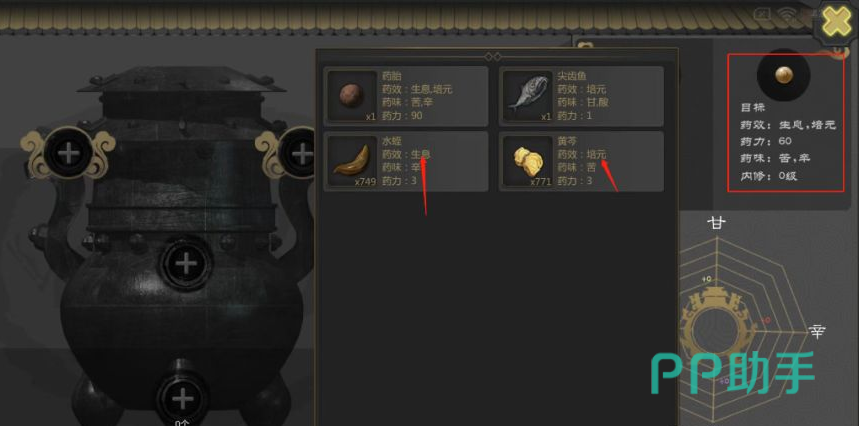Select the 黄芩 yellow herb icon
859x426 pixels.
pyautogui.click(x=527, y=160)
